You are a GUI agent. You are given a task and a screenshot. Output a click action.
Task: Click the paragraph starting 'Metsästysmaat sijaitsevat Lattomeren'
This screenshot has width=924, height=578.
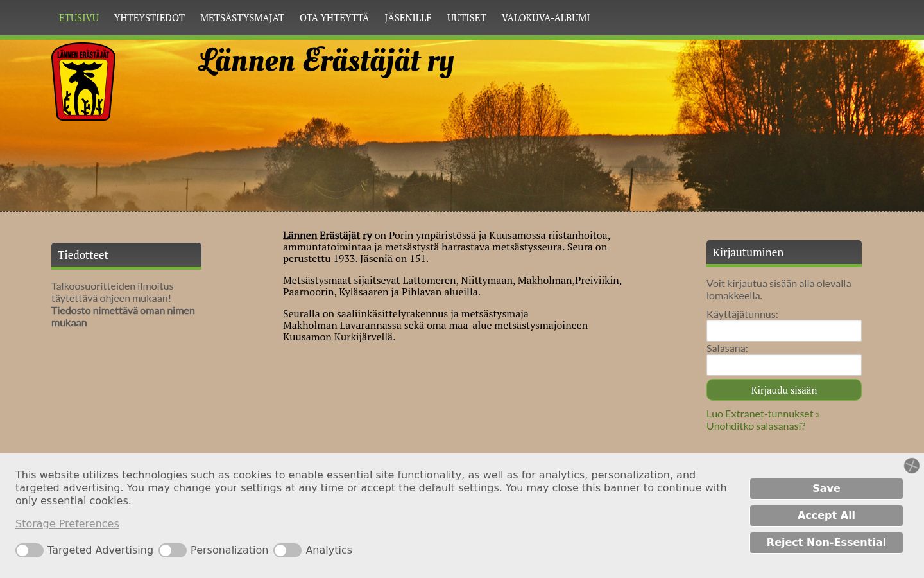(452, 286)
